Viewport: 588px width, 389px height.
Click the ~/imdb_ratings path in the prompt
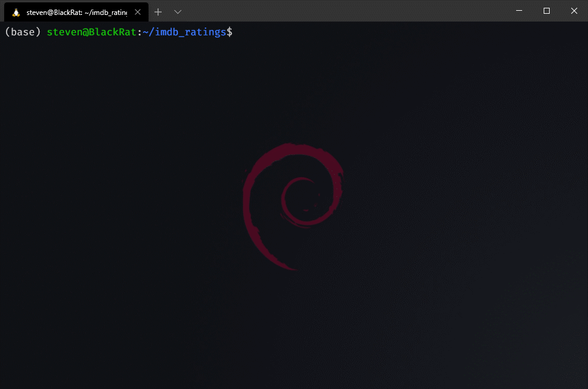[x=184, y=32]
